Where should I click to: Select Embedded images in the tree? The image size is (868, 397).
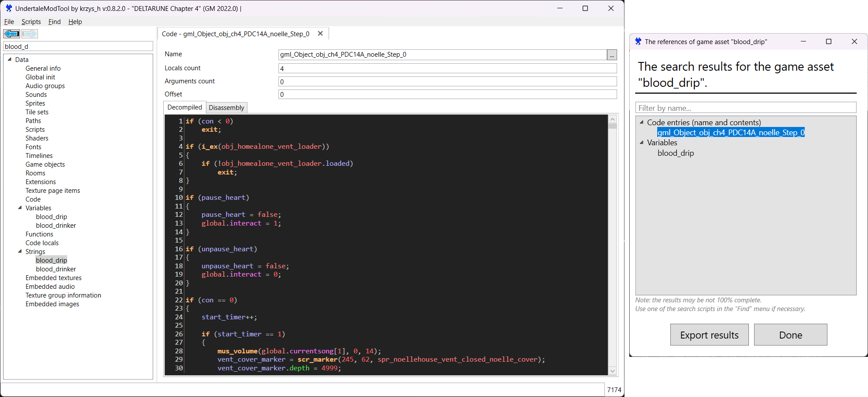tap(52, 304)
